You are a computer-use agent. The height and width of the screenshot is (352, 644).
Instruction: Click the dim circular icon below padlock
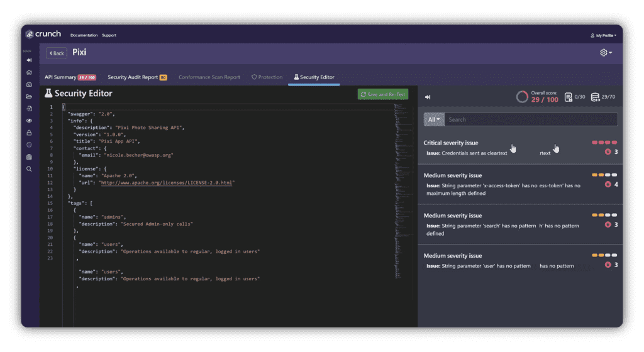coord(29,145)
